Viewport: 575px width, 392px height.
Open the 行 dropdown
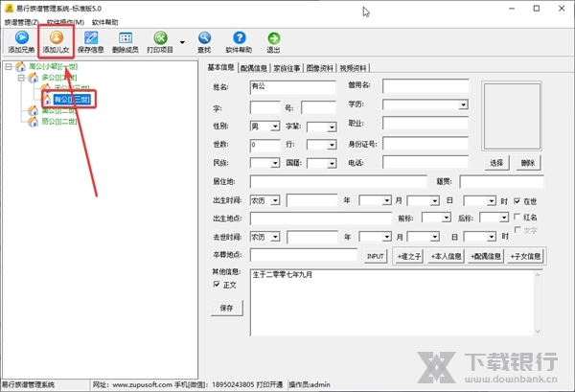(x=332, y=145)
